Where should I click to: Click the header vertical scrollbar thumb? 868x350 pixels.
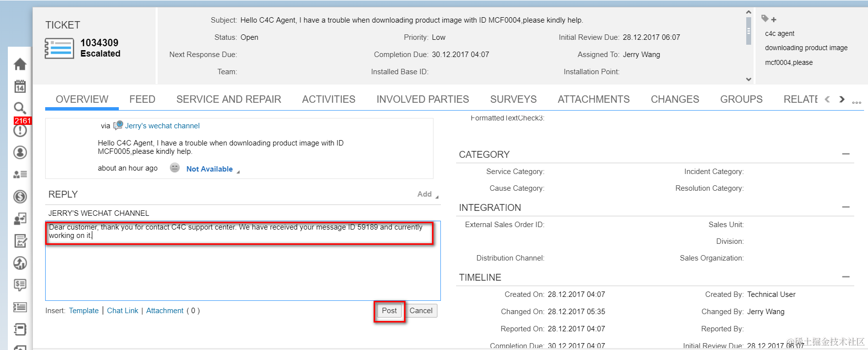coord(748,31)
